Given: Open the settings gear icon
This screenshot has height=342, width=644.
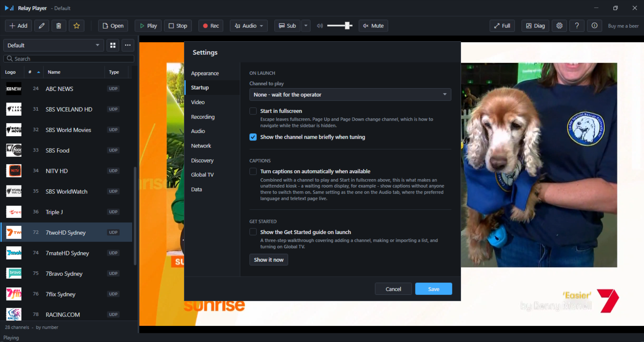Looking at the screenshot, I should pos(559,26).
